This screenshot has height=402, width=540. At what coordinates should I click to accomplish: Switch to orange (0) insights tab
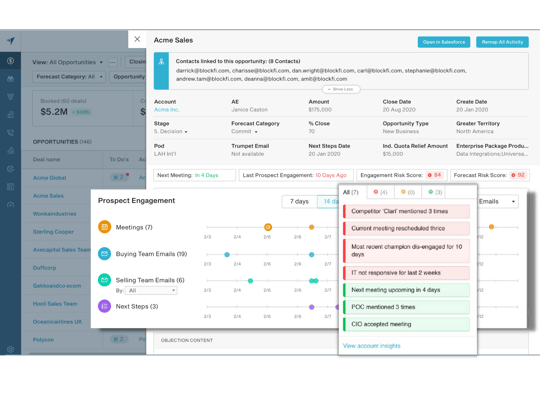408,192
